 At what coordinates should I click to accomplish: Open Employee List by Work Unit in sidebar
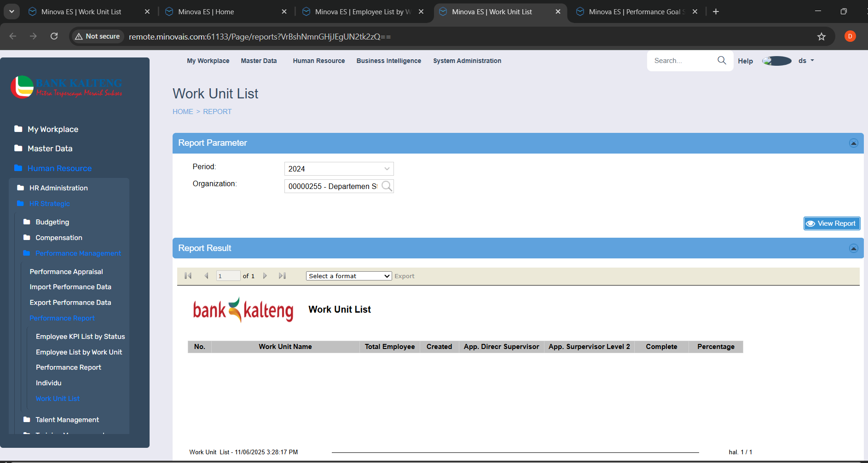point(79,352)
